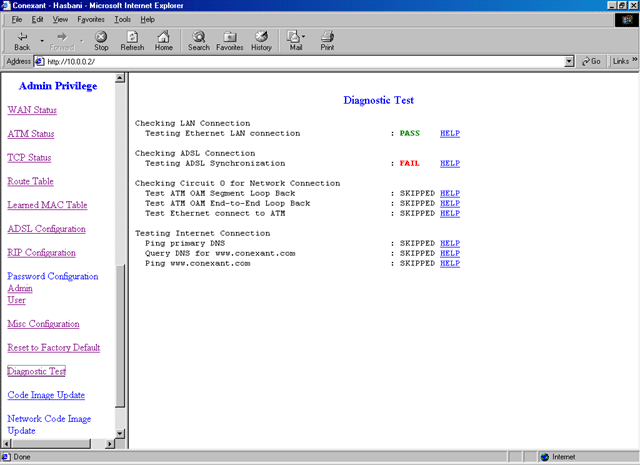
Task: Click the Diagnostic Test sidebar link
Action: (x=36, y=371)
